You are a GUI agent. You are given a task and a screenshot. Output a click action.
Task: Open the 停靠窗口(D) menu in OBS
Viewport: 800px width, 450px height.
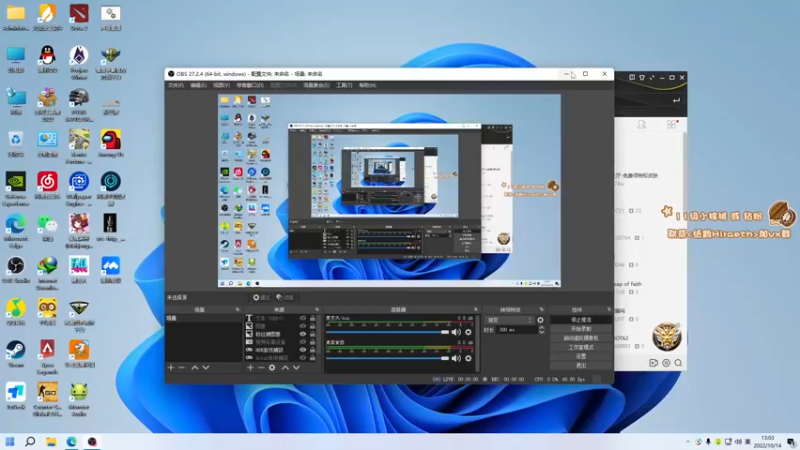pyautogui.click(x=250, y=85)
